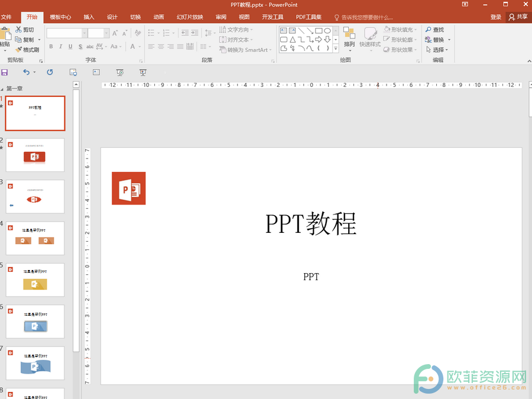Open the Arrange (排列) dropdown
The height and width of the screenshot is (399, 532).
click(x=349, y=40)
